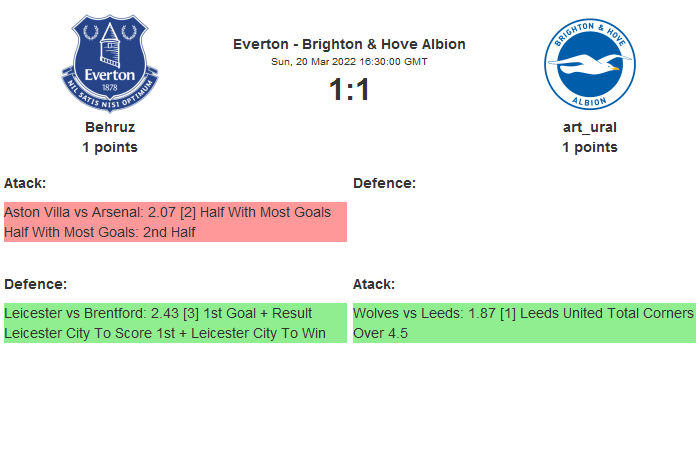Click the Everton club crest
This screenshot has height=460, width=700.
point(110,64)
